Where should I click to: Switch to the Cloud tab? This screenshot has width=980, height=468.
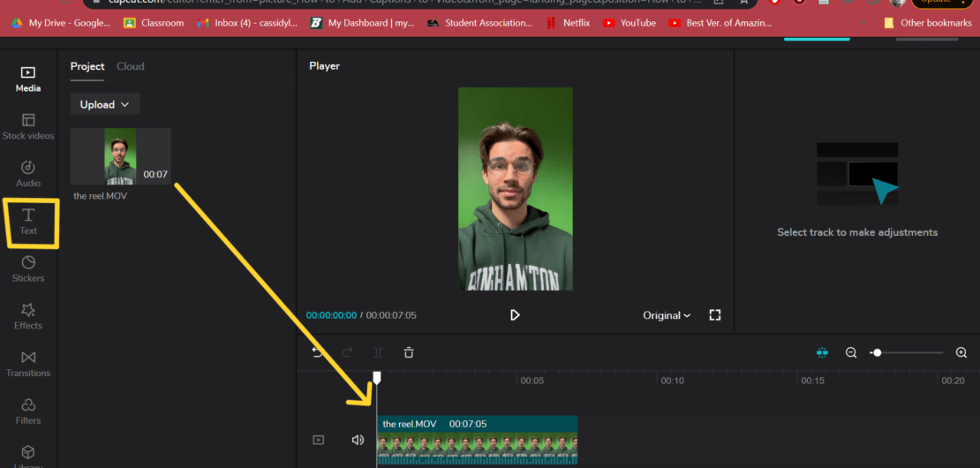(x=131, y=66)
